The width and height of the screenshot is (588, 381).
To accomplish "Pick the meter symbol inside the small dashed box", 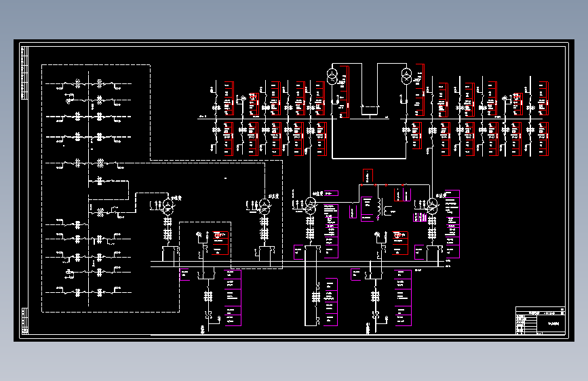I will point(199,235).
